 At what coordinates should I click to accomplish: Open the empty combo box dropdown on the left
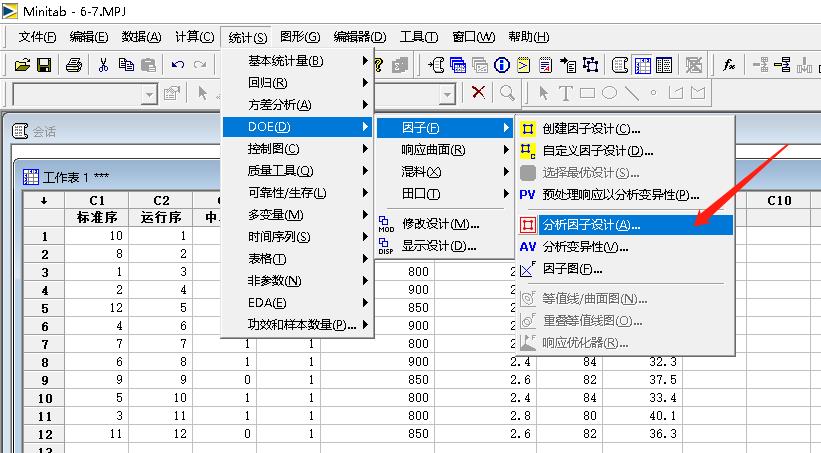coord(149,93)
